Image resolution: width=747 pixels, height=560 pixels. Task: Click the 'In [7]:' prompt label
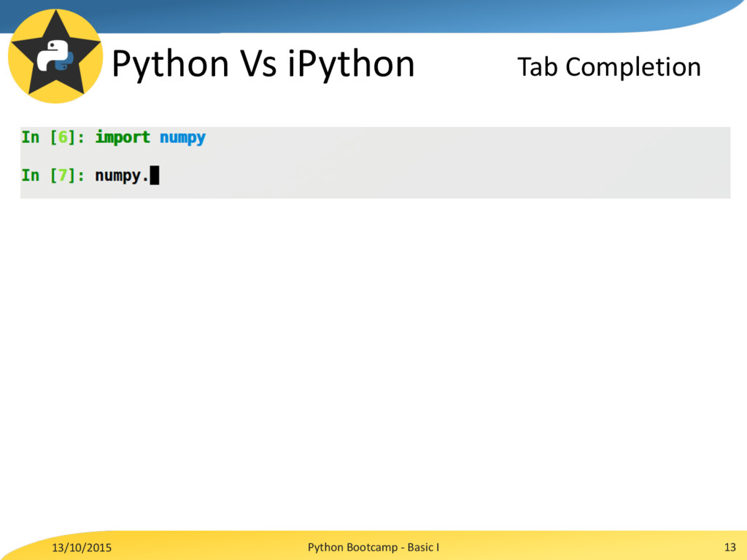click(x=53, y=176)
